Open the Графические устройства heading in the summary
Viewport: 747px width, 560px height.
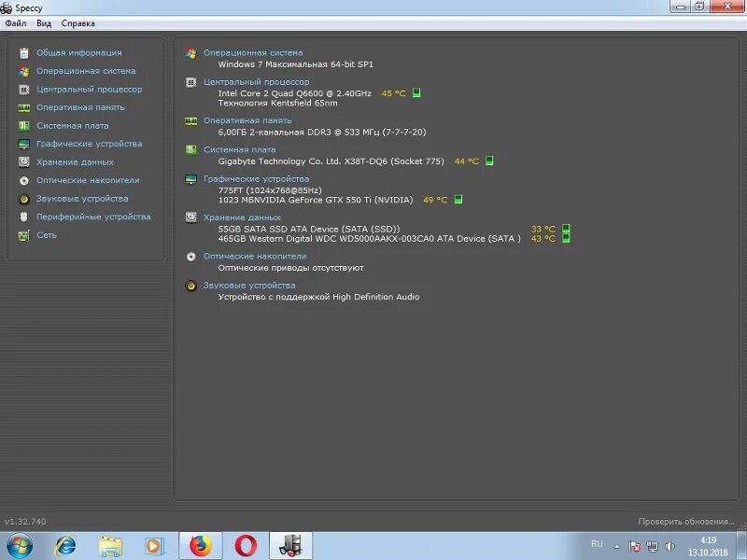(x=256, y=178)
